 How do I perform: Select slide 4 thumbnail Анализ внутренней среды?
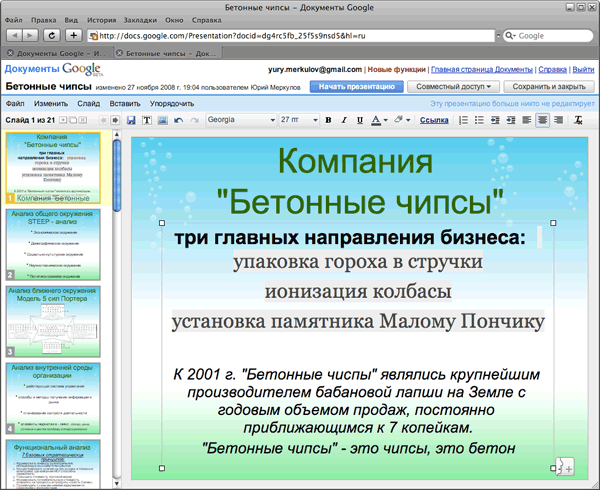click(x=53, y=398)
